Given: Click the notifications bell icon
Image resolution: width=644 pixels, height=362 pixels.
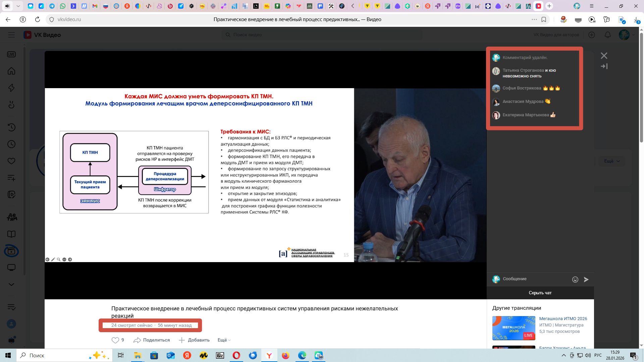Looking at the screenshot, I should click(607, 35).
